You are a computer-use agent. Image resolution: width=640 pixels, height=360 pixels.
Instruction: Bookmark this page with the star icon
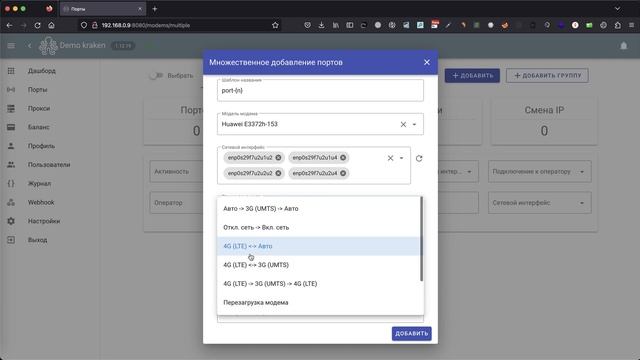click(275, 25)
